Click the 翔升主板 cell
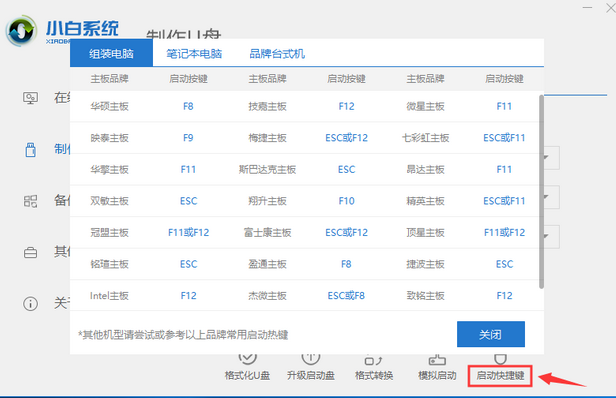 click(267, 201)
